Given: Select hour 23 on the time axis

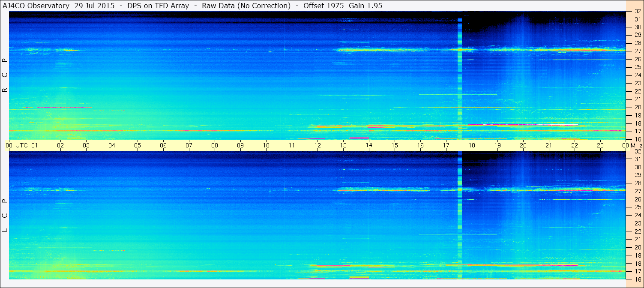Looking at the screenshot, I should (x=600, y=145).
